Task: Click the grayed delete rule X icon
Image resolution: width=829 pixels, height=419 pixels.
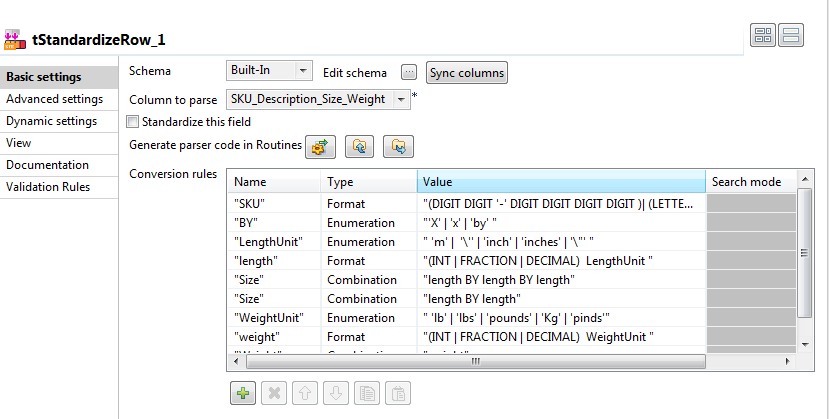Action: pos(272,394)
